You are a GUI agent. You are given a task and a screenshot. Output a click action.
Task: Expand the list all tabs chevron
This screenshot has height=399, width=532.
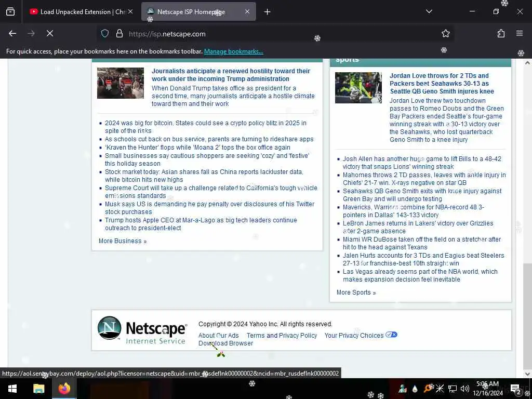point(429,11)
